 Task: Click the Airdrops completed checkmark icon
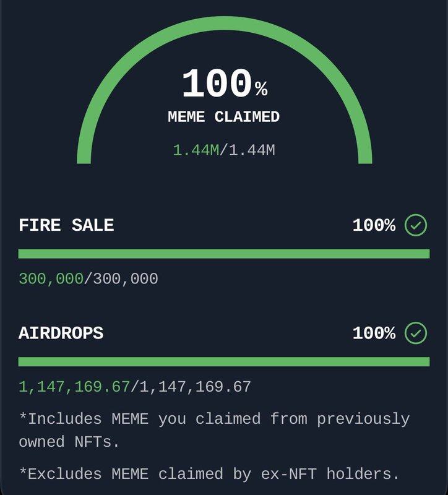click(416, 333)
